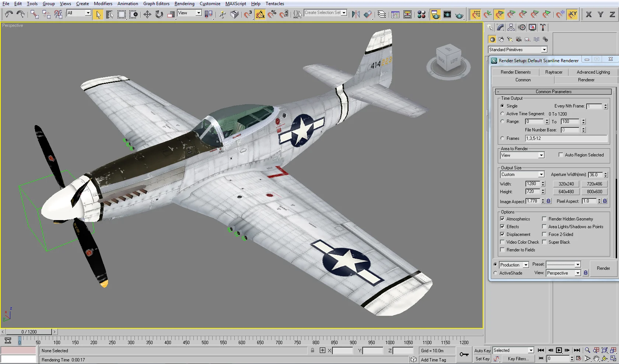The height and width of the screenshot is (364, 619).
Task: Activate Select and Move tool
Action: click(147, 14)
